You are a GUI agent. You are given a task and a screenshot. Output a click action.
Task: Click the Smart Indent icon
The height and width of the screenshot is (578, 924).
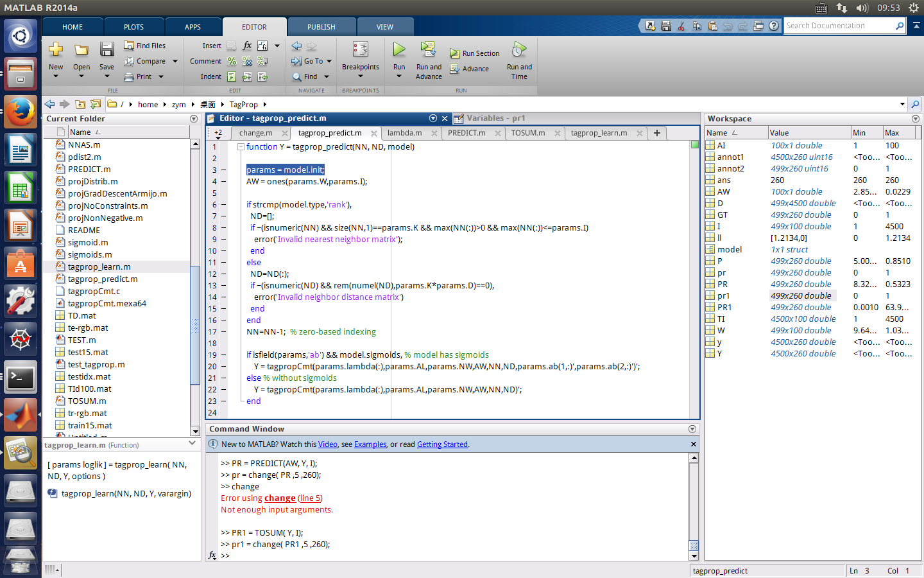[232, 76]
